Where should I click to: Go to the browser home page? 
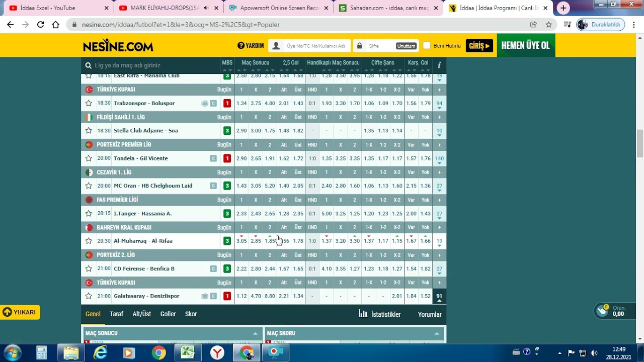(x=56, y=24)
